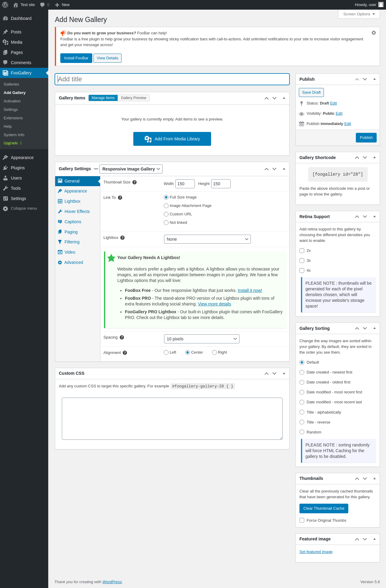Switch to Gallery Preview tab
Image resolution: width=386 pixels, height=588 pixels.
134,98
